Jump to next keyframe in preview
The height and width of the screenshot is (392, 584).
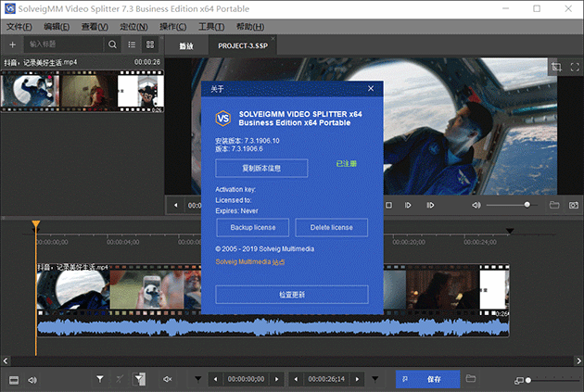click(x=430, y=205)
